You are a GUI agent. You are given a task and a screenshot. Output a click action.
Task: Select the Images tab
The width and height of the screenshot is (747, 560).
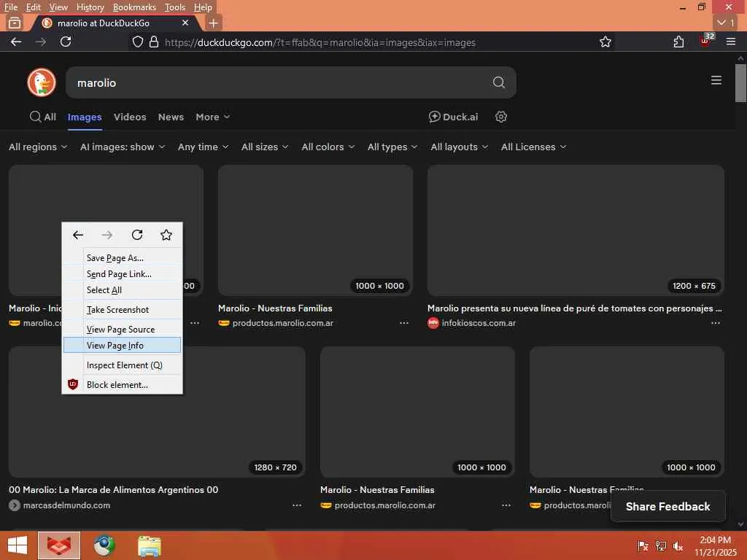(x=85, y=117)
